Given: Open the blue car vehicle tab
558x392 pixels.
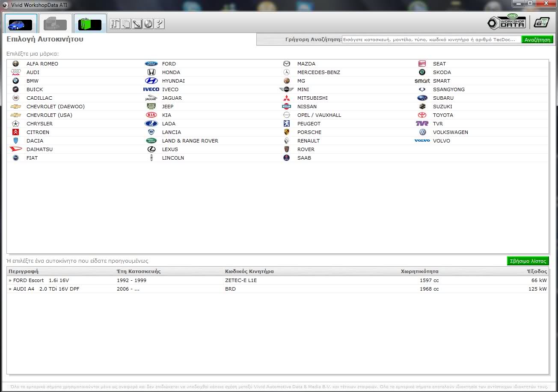Looking at the screenshot, I should [x=21, y=24].
